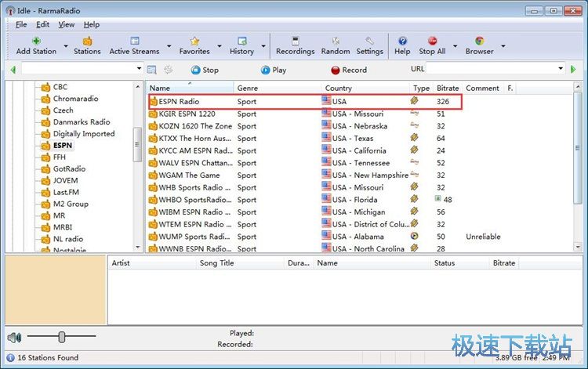The image size is (588, 369).
Task: Expand the Add Station dropdown arrow
Action: 66,46
